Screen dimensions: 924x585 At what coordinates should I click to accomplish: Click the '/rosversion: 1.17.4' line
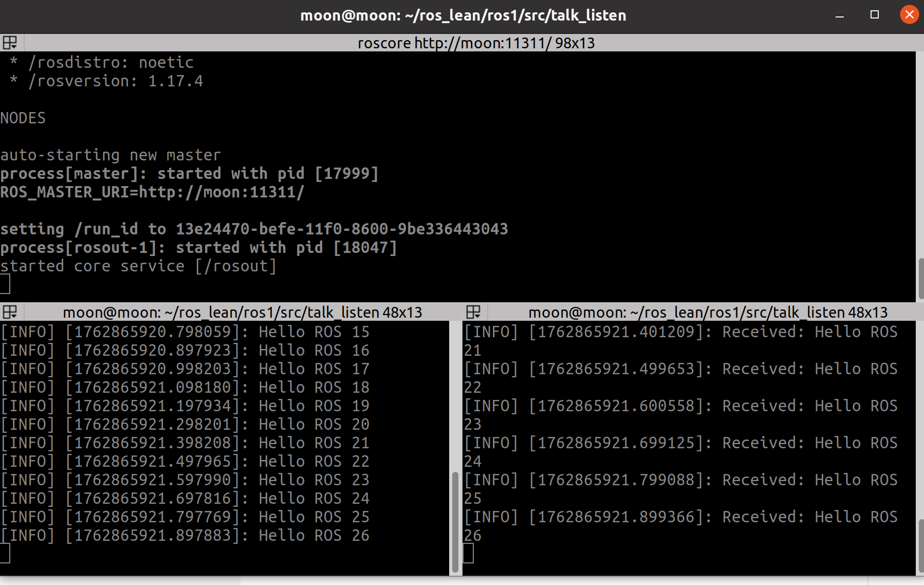(x=106, y=81)
